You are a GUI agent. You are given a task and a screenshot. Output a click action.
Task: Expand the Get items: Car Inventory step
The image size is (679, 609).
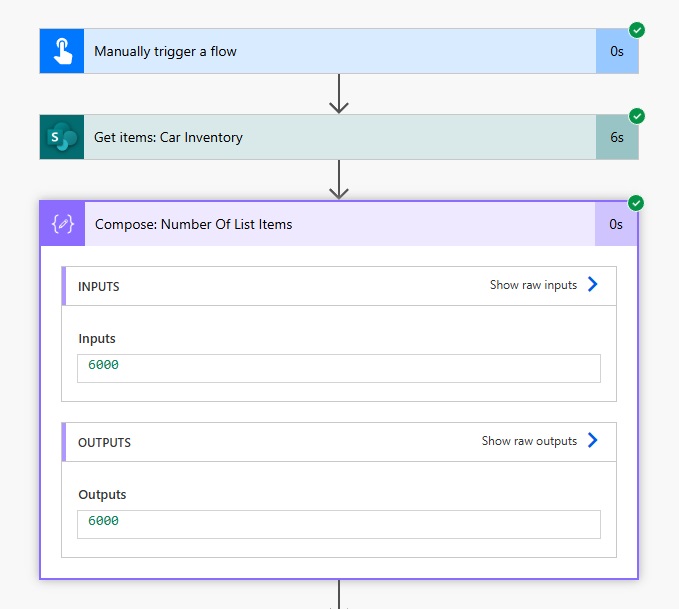[339, 137]
